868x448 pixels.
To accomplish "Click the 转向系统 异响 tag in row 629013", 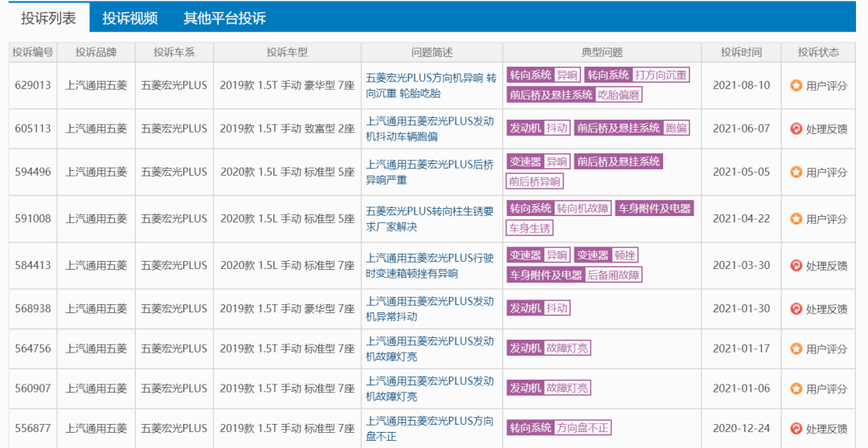I will 543,75.
